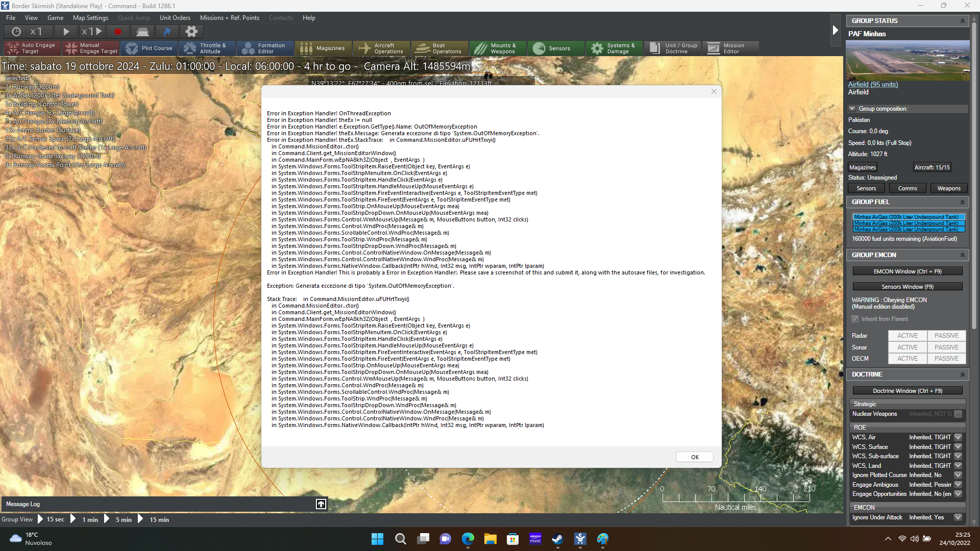The width and height of the screenshot is (980, 551).
Task: Set Radar to ACTIVE
Action: pyautogui.click(x=908, y=336)
